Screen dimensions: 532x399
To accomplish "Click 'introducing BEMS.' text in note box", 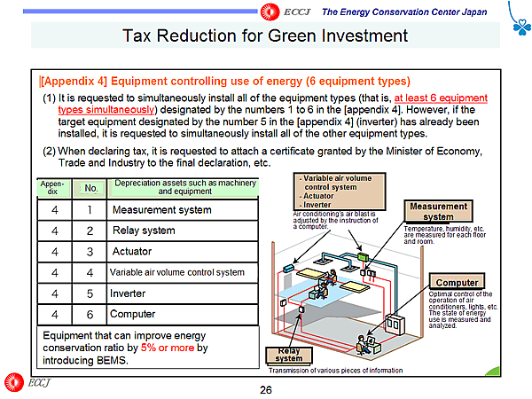I will (x=85, y=360).
